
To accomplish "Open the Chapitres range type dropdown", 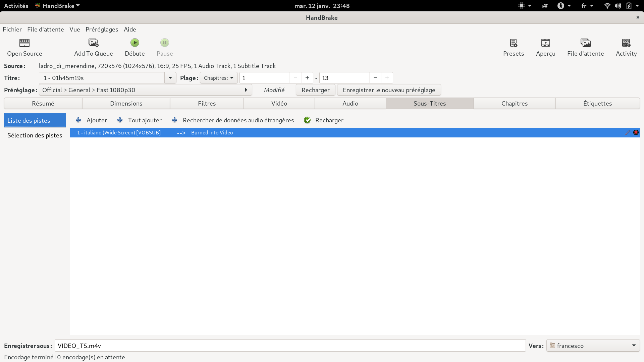I will point(219,78).
